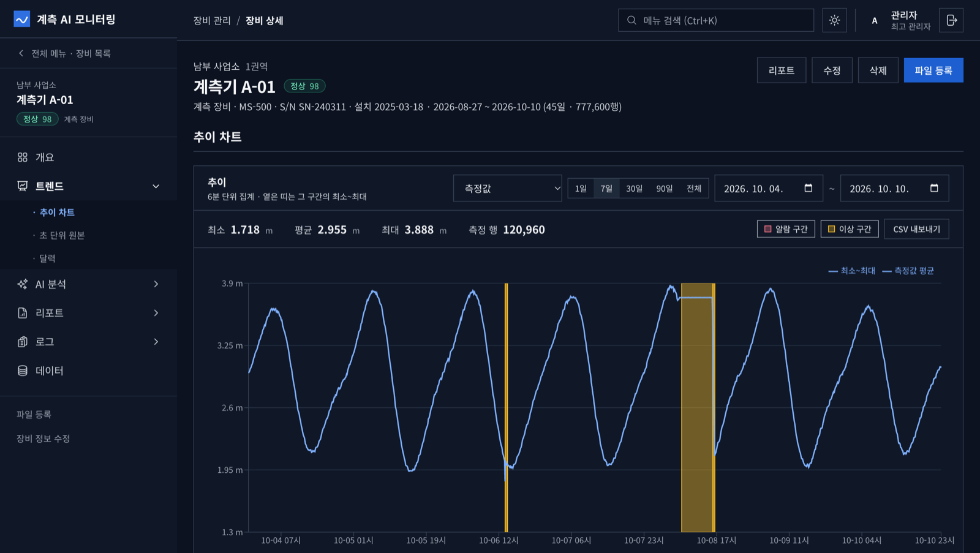This screenshot has width=980, height=553.
Task: Click 장비 정보 수정 sidebar link
Action: tap(43, 438)
